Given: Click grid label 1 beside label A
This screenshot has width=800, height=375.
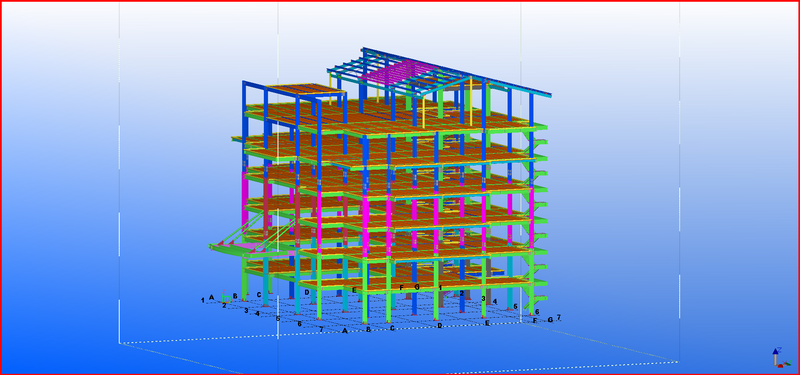Looking at the screenshot, I should pos(203,300).
